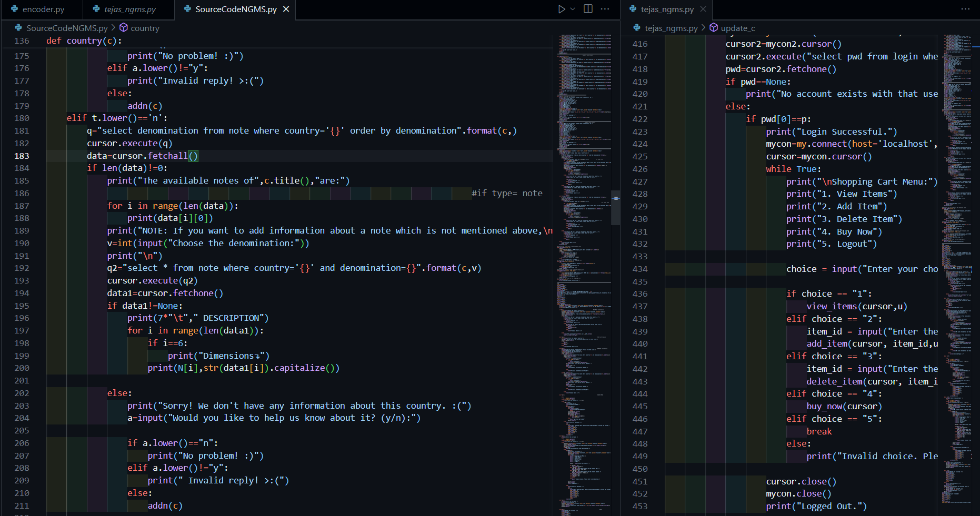Viewport: 980px width, 516px height.
Task: Click 'print("Logged Out.")' in right editor
Action: point(816,506)
